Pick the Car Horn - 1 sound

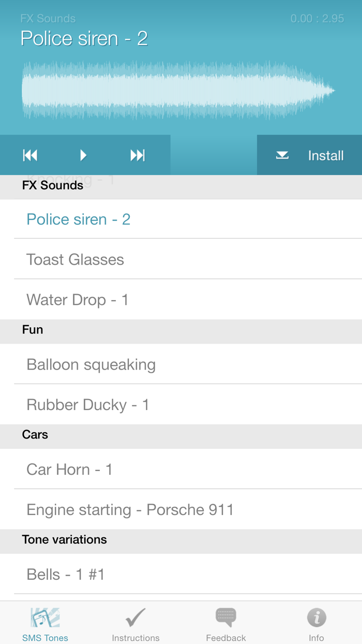(69, 469)
